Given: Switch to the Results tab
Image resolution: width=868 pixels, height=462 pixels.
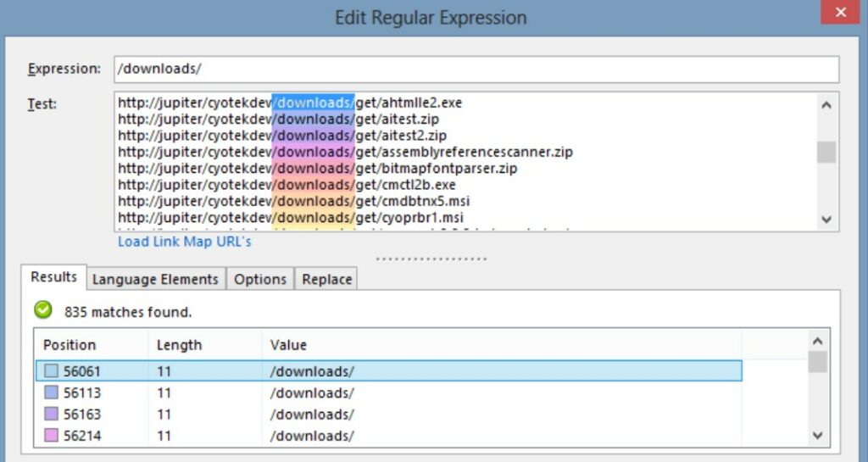Looking at the screenshot, I should pos(53,277).
